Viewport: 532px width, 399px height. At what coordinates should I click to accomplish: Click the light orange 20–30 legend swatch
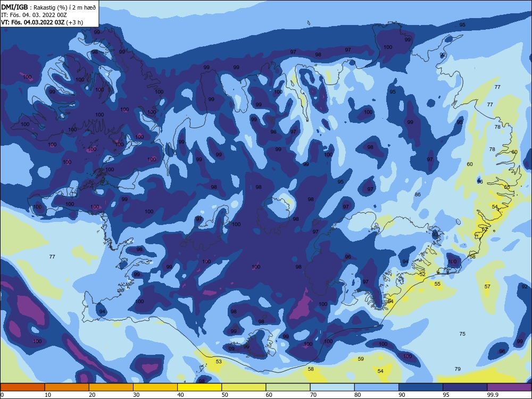111,387
